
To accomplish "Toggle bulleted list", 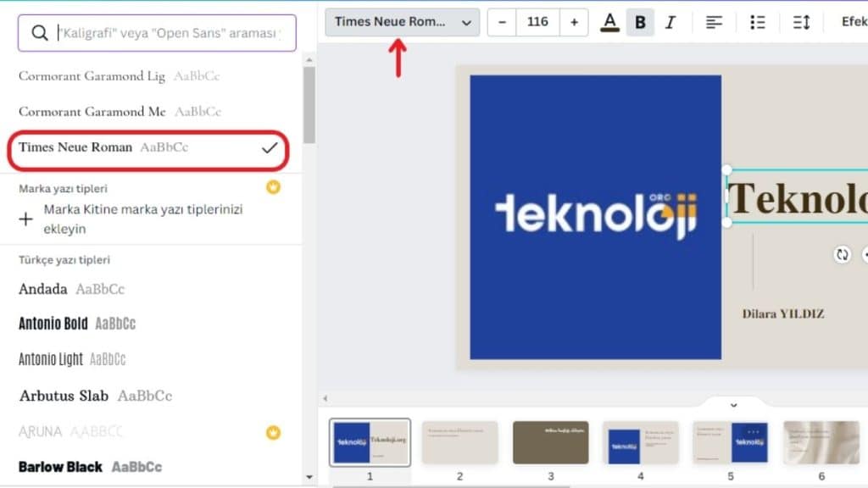I will coord(757,22).
